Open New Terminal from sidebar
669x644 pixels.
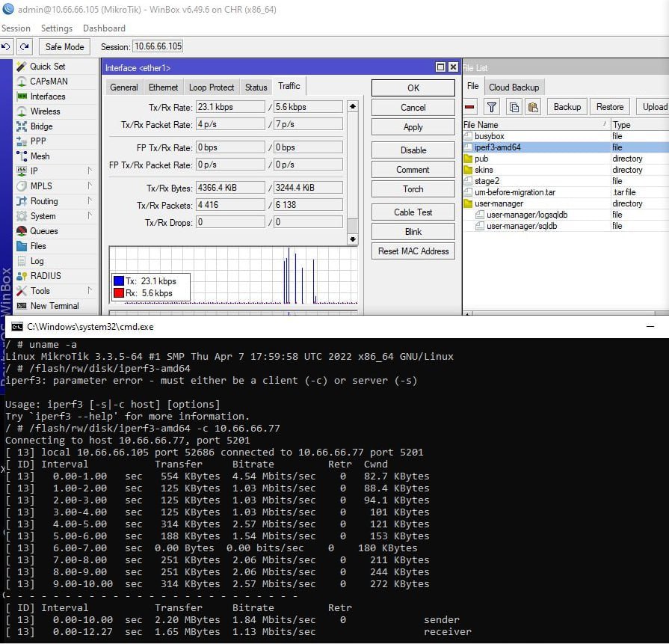tap(54, 306)
